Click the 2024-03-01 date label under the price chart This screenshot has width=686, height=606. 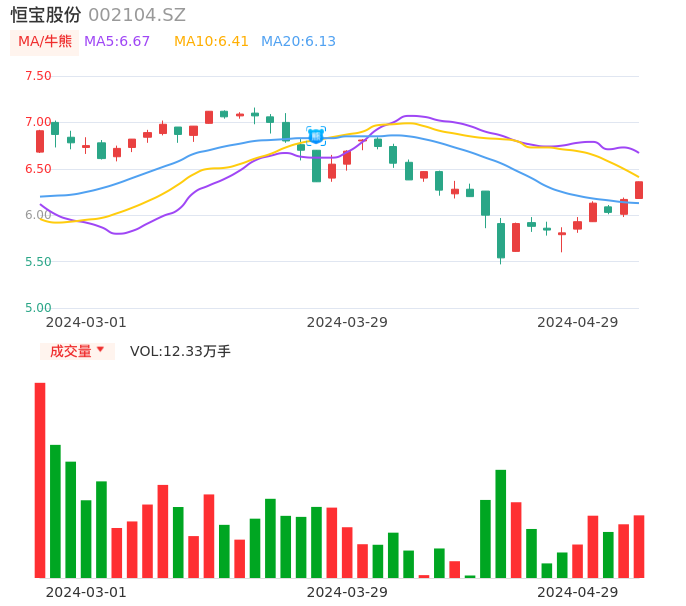pyautogui.click(x=86, y=322)
